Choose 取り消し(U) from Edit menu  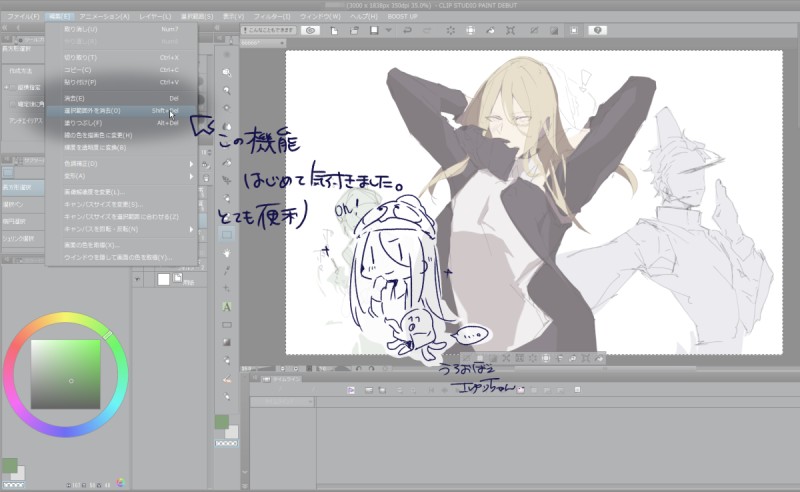click(121, 29)
